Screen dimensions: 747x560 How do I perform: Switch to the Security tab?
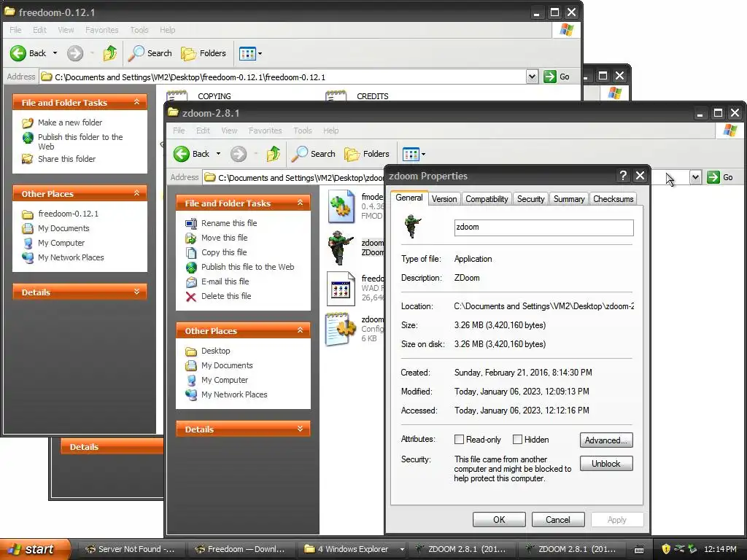(x=531, y=199)
